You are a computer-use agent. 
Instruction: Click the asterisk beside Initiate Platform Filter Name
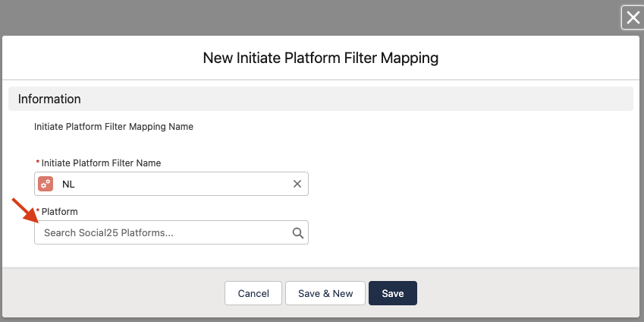tap(38, 163)
